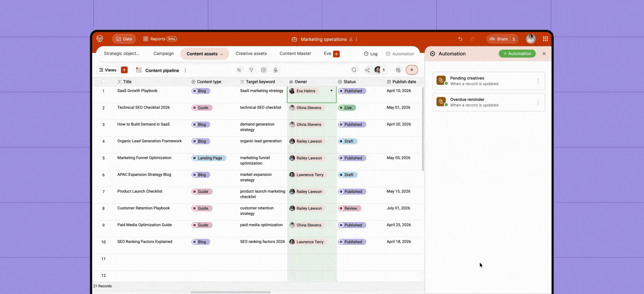The height and width of the screenshot is (294, 644).
Task: Expand the Content assets tab dropdown
Action: click(222, 54)
